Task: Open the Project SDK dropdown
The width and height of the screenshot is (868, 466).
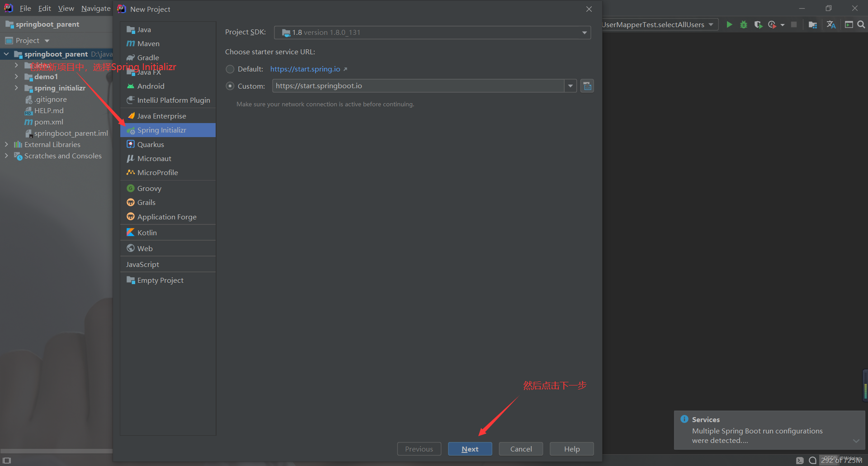Action: pos(432,33)
